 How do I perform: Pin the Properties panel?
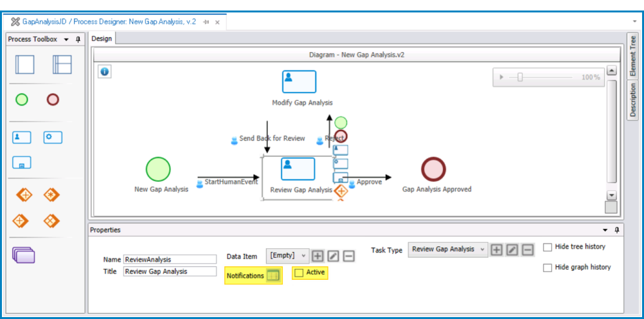coord(616,230)
